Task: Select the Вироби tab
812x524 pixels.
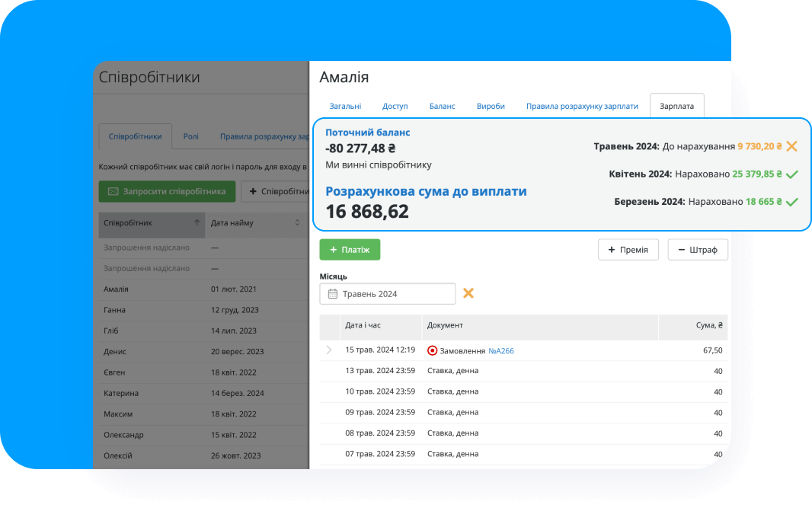Action: pyautogui.click(x=491, y=107)
